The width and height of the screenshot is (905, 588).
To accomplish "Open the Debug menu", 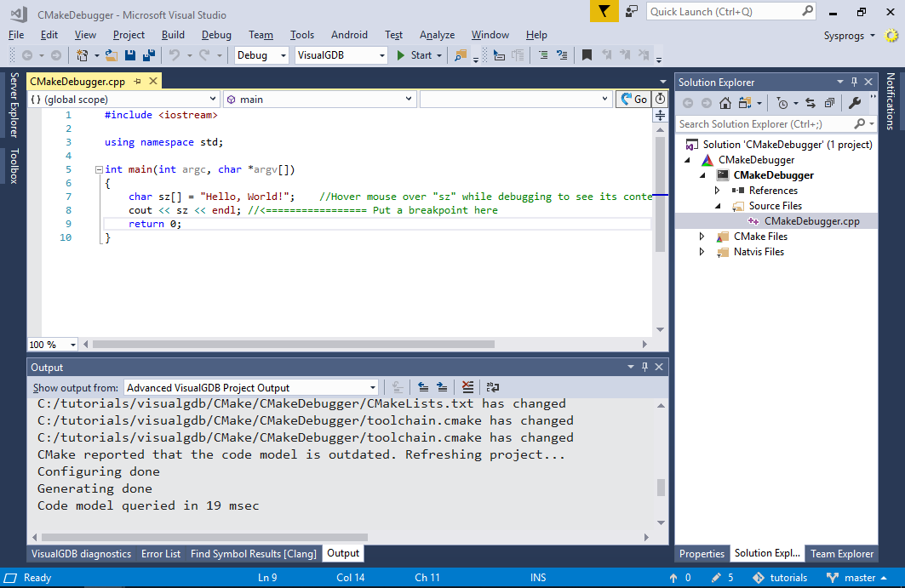I will (216, 35).
